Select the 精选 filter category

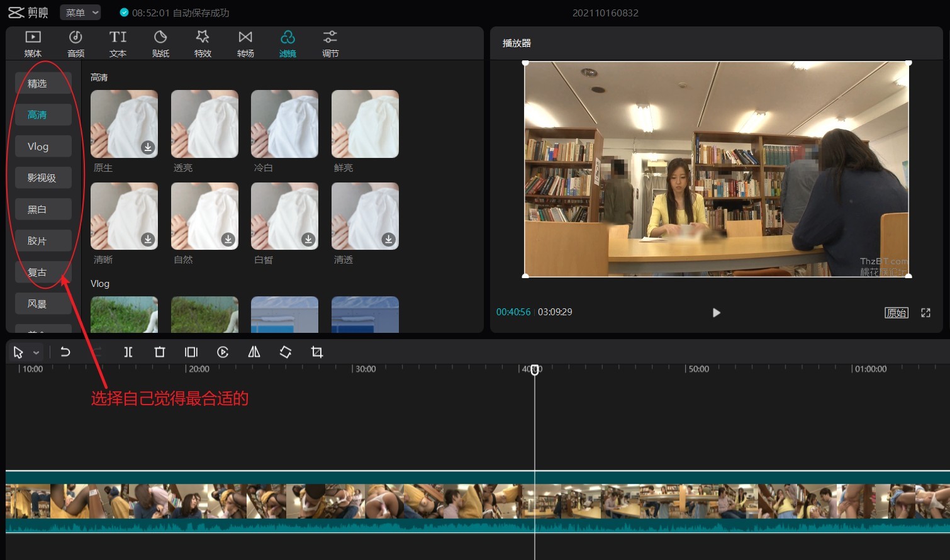(x=43, y=83)
